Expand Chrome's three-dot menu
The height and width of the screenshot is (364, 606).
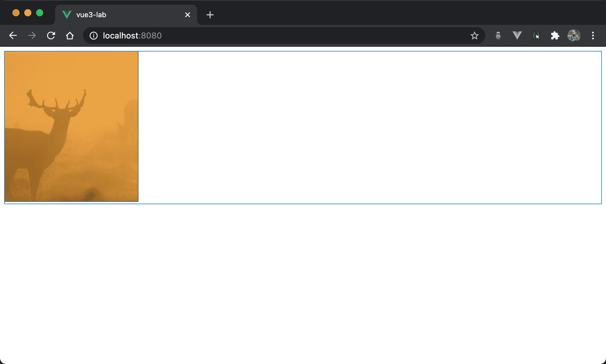pos(593,36)
